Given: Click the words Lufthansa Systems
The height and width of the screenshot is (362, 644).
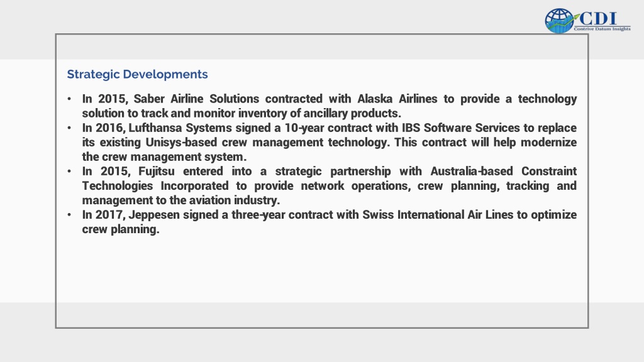Looking at the screenshot, I should click(180, 128).
